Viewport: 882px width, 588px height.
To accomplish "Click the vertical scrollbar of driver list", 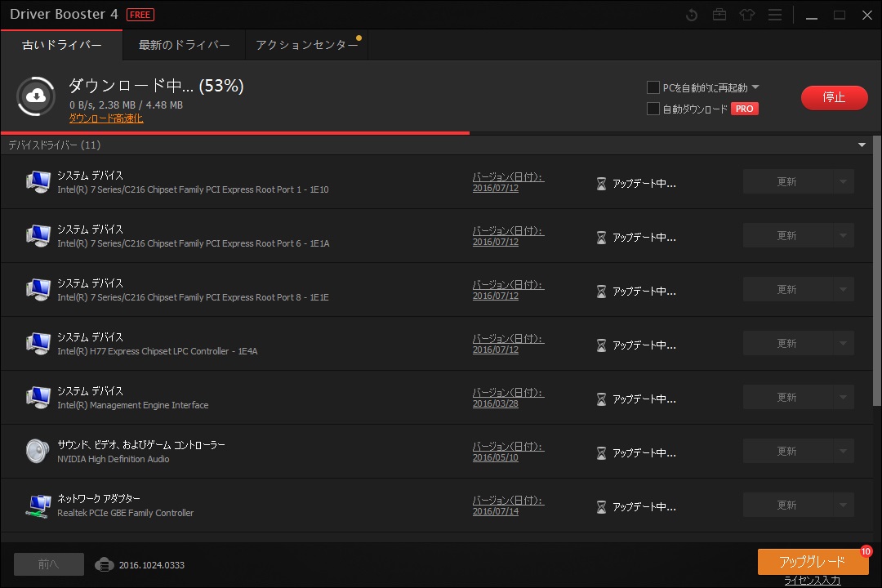I will [x=877, y=270].
